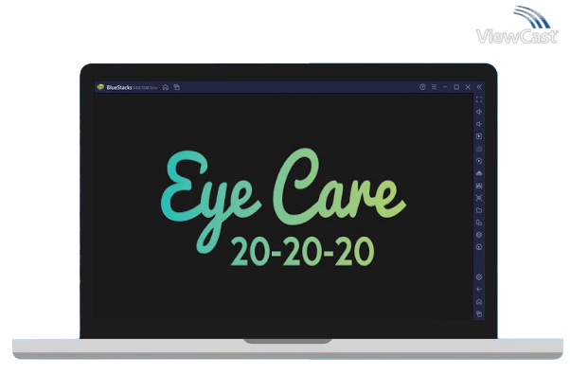Image resolution: width=570 pixels, height=392 pixels.
Task: Open recent apps sidebar icon
Action: (479, 314)
